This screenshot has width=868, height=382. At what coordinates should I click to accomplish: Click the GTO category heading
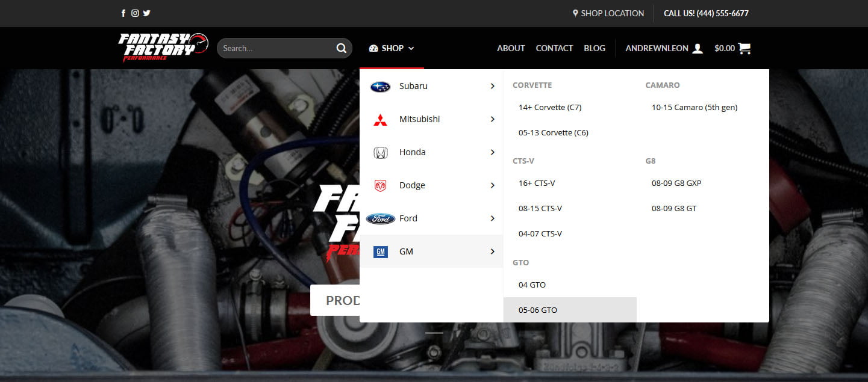coord(520,262)
